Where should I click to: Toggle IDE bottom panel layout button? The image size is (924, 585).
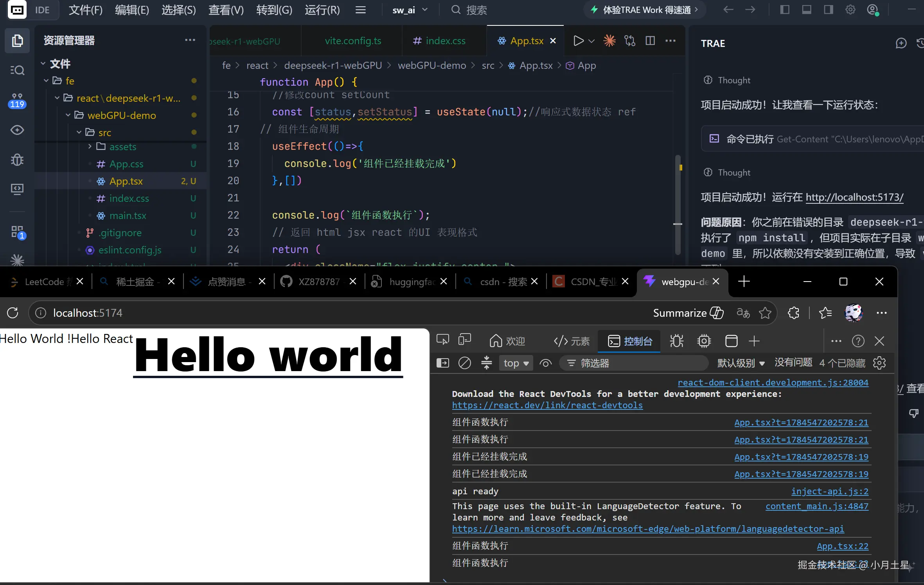tap(807, 10)
